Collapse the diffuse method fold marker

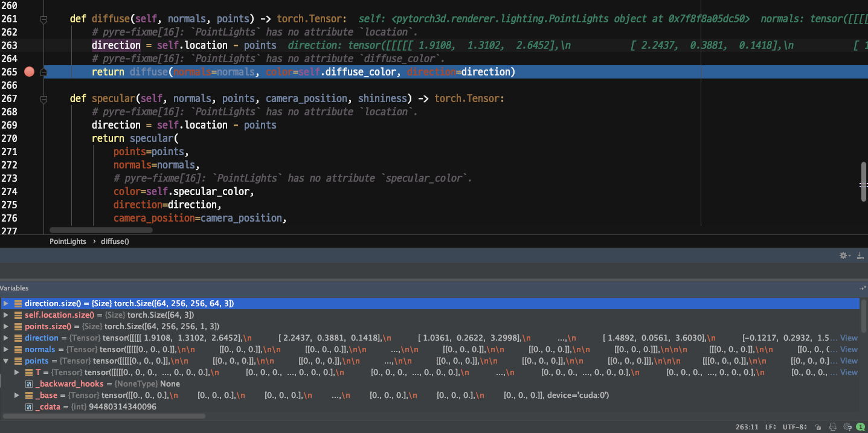click(43, 20)
